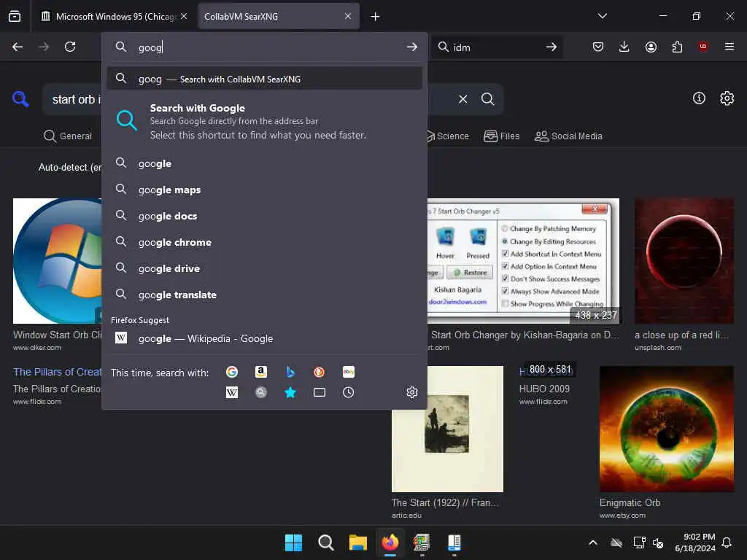Pick the 'google docs' suggestion
The height and width of the screenshot is (560, 747).
(265, 216)
